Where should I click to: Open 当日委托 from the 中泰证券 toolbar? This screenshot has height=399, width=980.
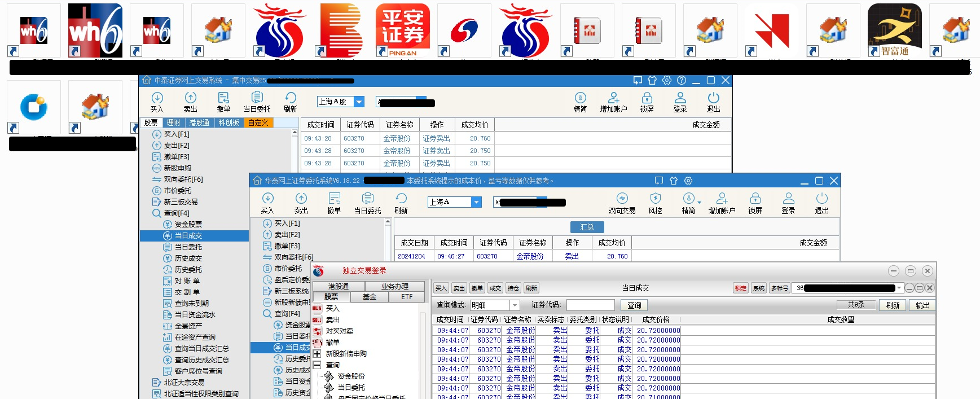pos(257,102)
